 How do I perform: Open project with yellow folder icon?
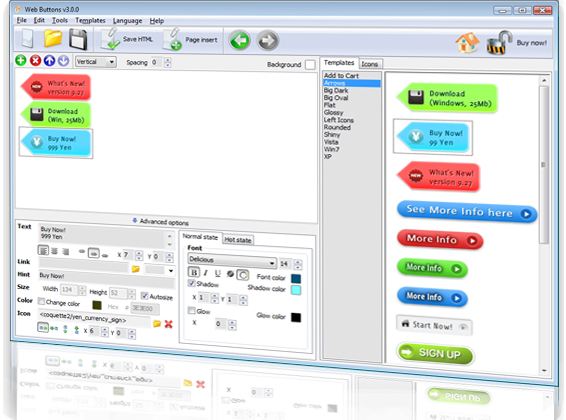[x=53, y=38]
